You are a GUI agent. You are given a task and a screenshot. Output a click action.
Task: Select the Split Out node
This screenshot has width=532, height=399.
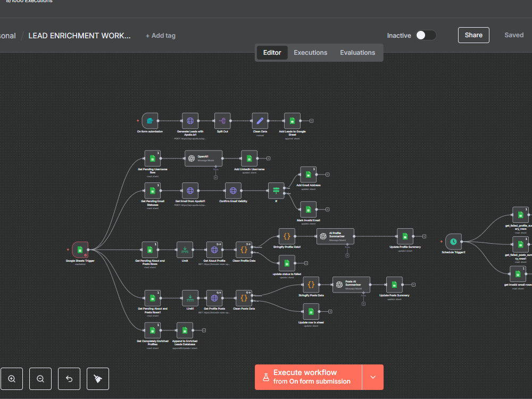[222, 121]
